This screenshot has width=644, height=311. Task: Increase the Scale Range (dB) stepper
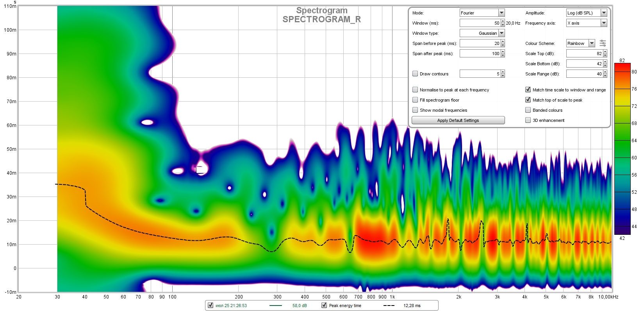(x=605, y=72)
